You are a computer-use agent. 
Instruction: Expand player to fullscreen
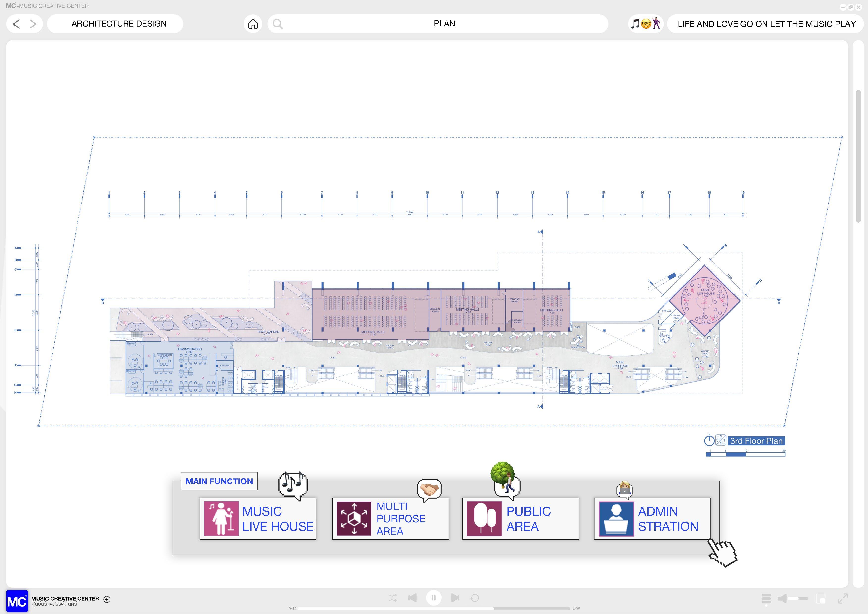(x=843, y=599)
